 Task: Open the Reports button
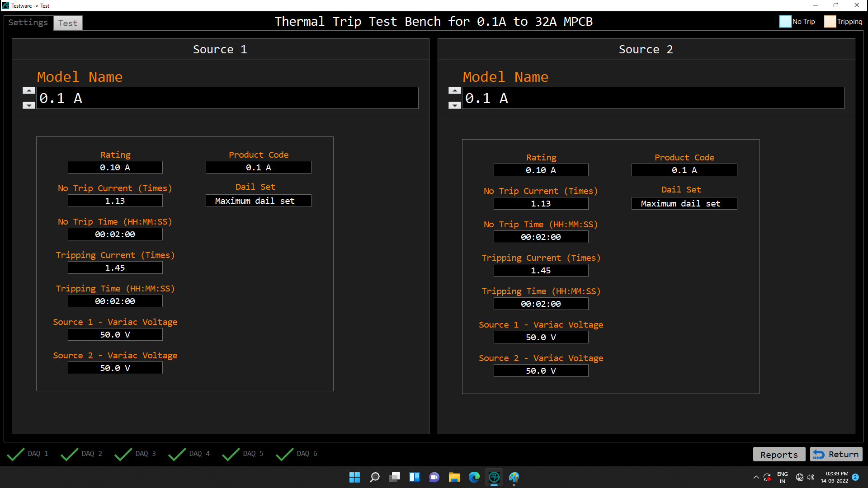coord(779,455)
